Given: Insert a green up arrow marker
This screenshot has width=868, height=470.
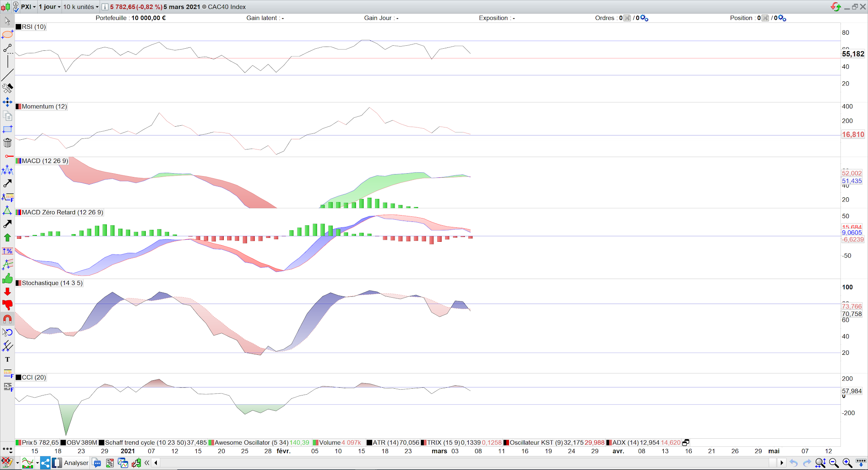Looking at the screenshot, I should (x=7, y=238).
